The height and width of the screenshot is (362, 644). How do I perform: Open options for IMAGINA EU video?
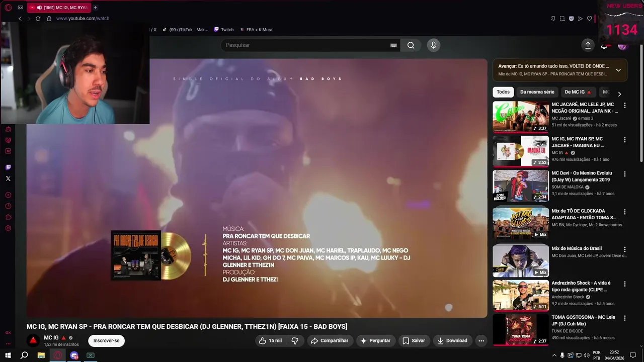(625, 140)
